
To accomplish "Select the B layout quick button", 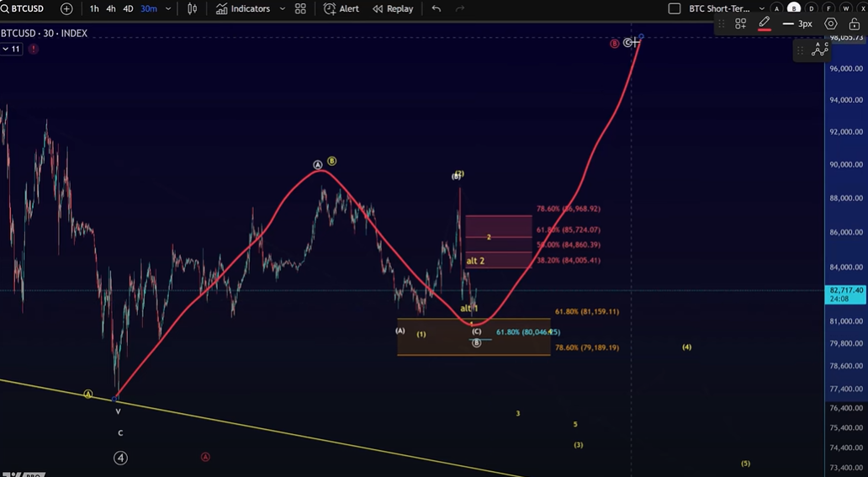I will pos(794,8).
